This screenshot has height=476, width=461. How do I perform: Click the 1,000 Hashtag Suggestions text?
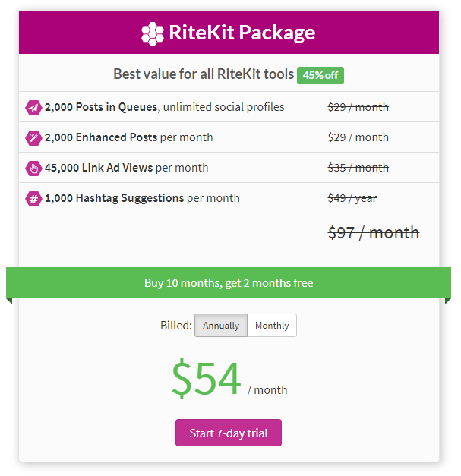(x=114, y=198)
